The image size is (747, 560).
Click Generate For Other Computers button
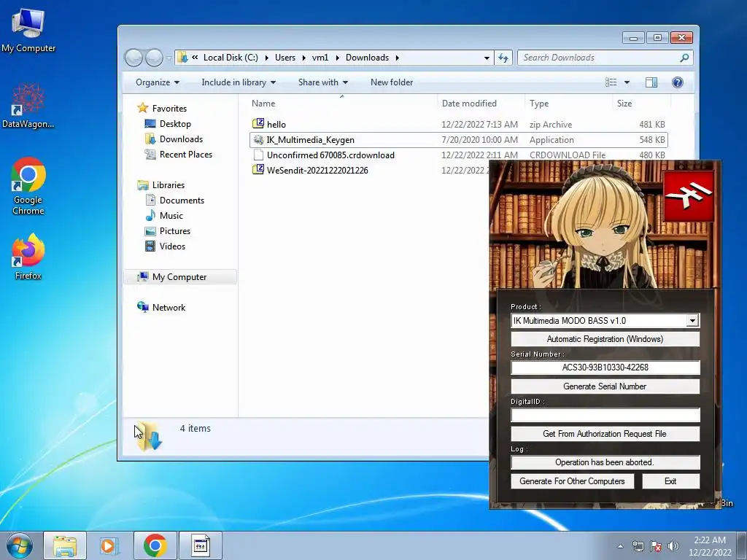[572, 481]
